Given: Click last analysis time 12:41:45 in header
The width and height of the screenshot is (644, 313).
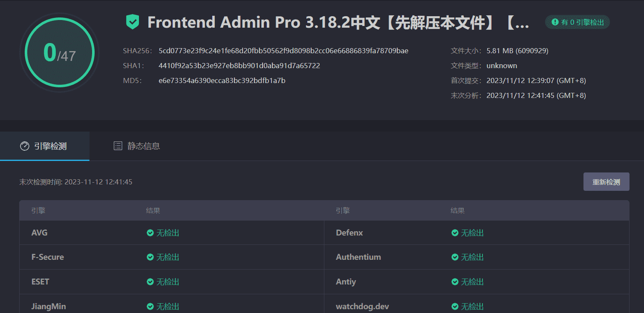Looking at the screenshot, I should 536,95.
